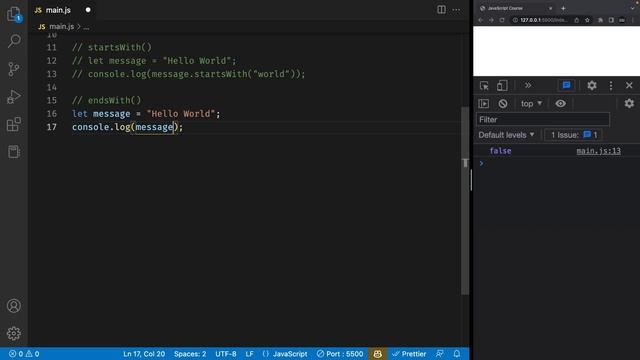Open the DevTools issues chat icon
Image resolution: width=640 pixels, height=360 pixels.
566,86
